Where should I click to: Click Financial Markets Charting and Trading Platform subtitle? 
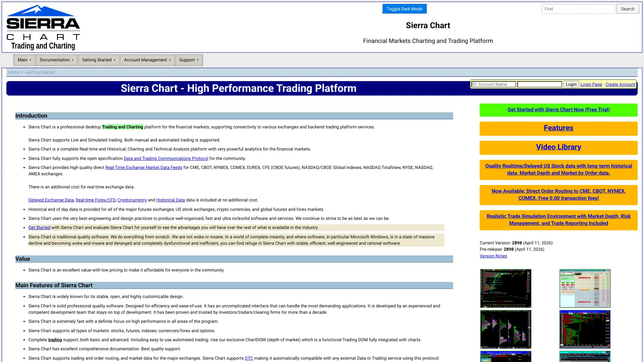click(428, 41)
